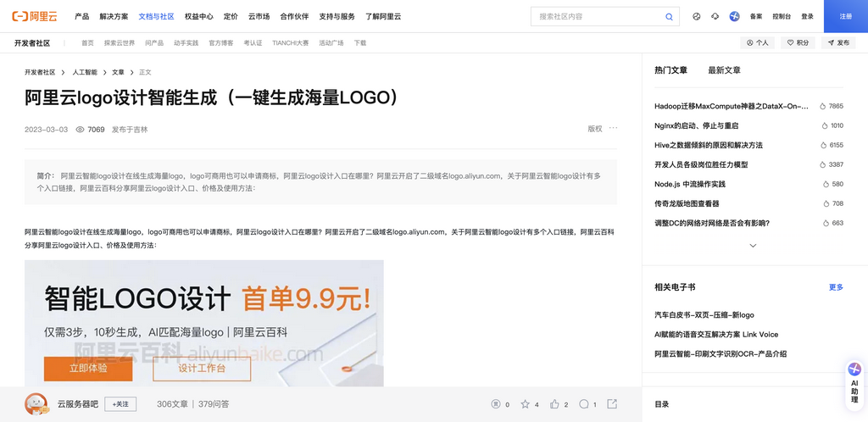Open the Hive之数据倾斜 article
This screenshot has width=868, height=422.
709,145
